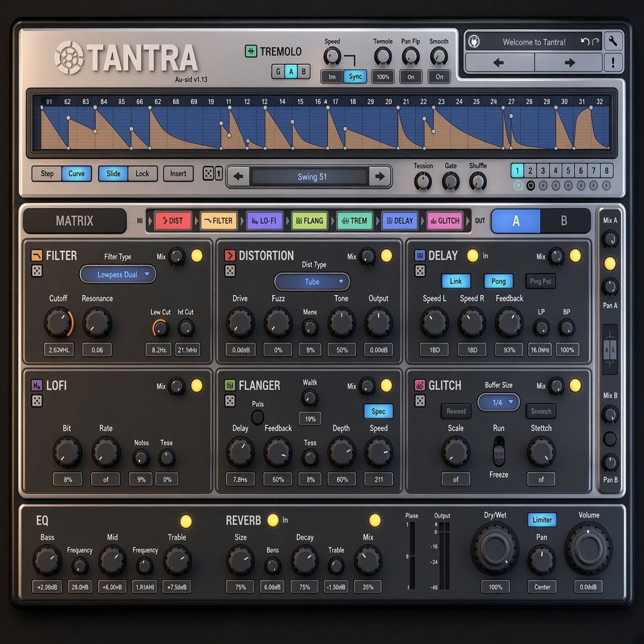Go to previous preset with left arrow
The width and height of the screenshot is (644, 644).
click(499, 63)
